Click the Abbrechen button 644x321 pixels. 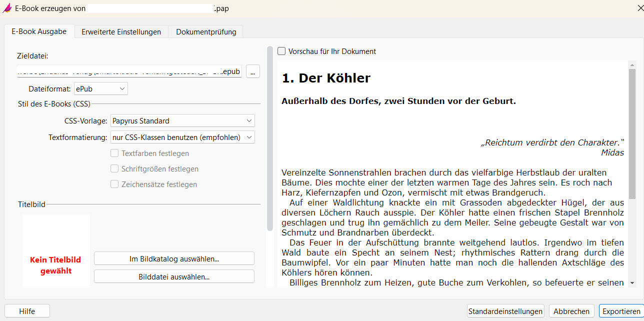click(571, 311)
